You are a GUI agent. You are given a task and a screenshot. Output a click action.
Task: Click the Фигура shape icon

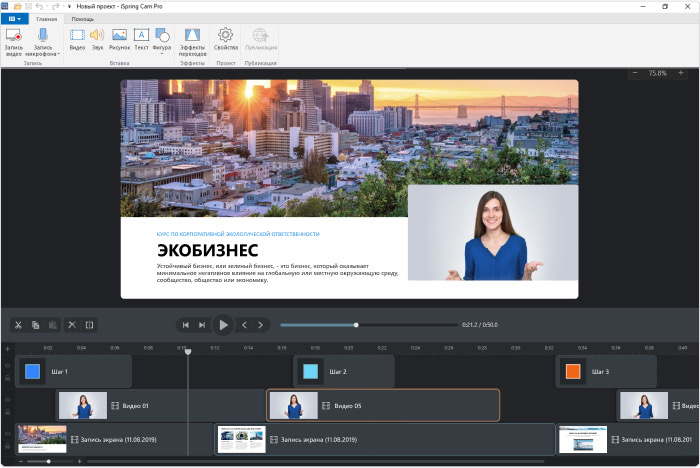click(x=162, y=35)
